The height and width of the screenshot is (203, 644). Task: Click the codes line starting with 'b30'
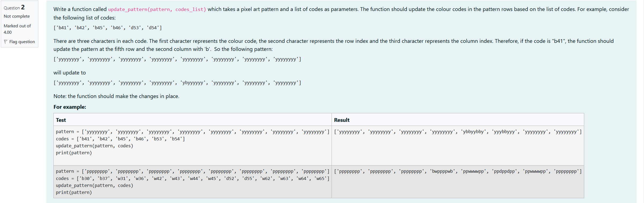pyautogui.click(x=193, y=178)
